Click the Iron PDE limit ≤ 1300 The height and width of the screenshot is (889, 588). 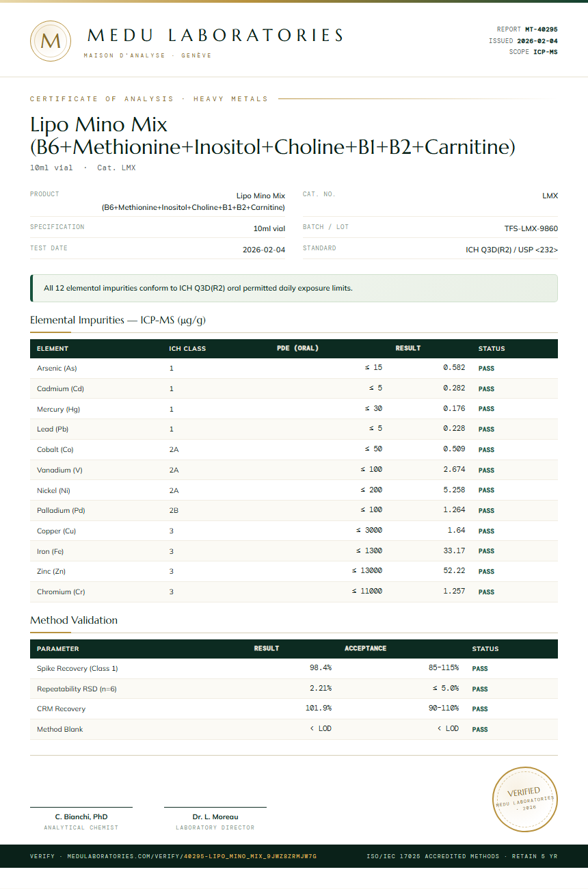369,550
